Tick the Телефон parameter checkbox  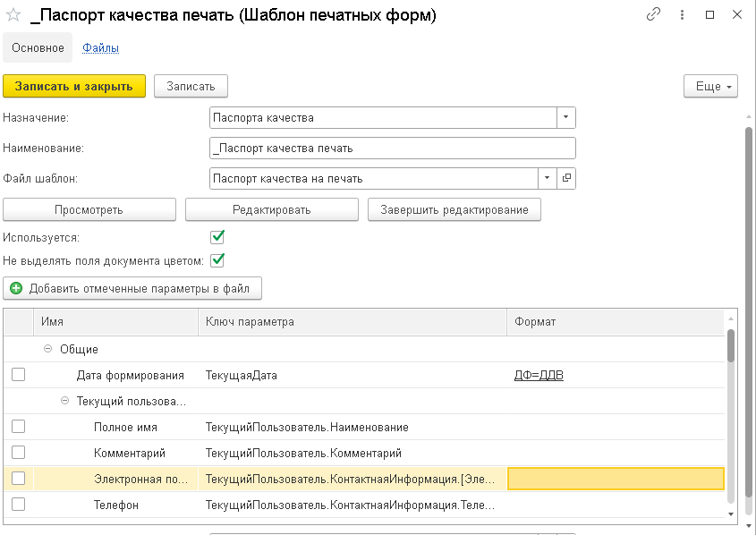click(18, 505)
